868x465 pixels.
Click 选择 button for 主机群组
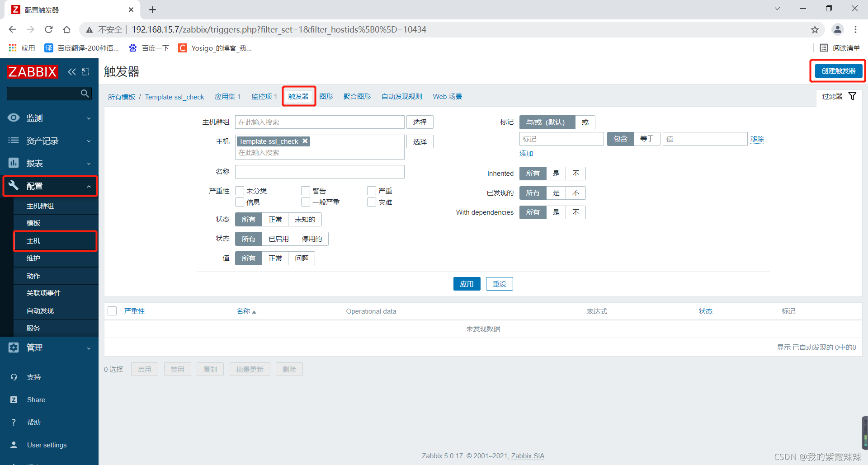click(420, 122)
